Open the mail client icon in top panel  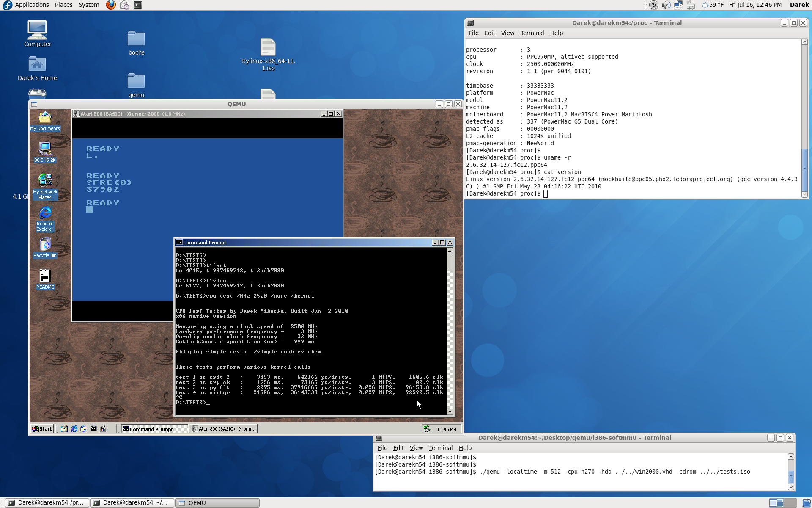click(124, 5)
